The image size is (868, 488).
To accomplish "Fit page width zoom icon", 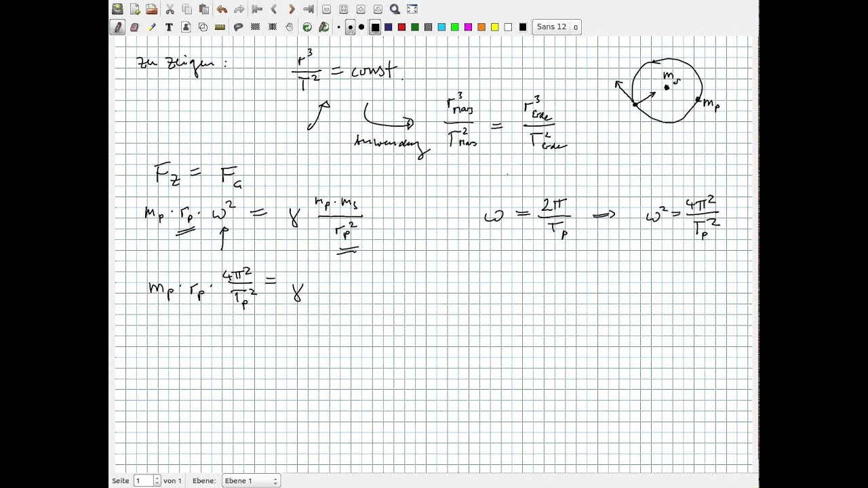I will coord(343,9).
